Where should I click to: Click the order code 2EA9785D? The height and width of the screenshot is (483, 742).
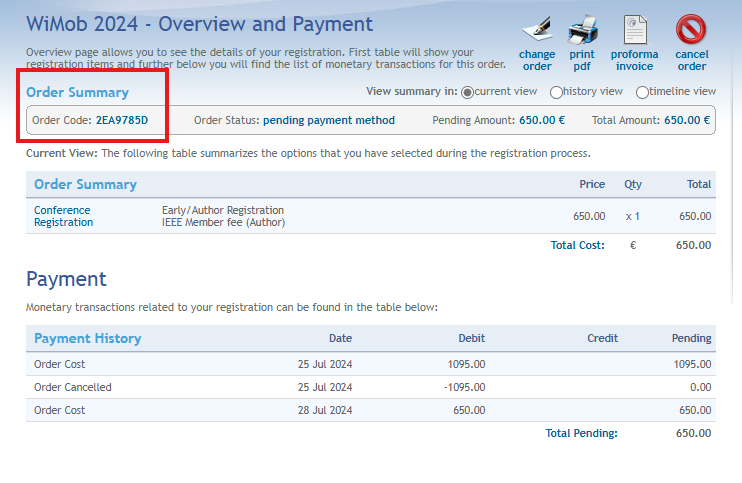pos(122,121)
